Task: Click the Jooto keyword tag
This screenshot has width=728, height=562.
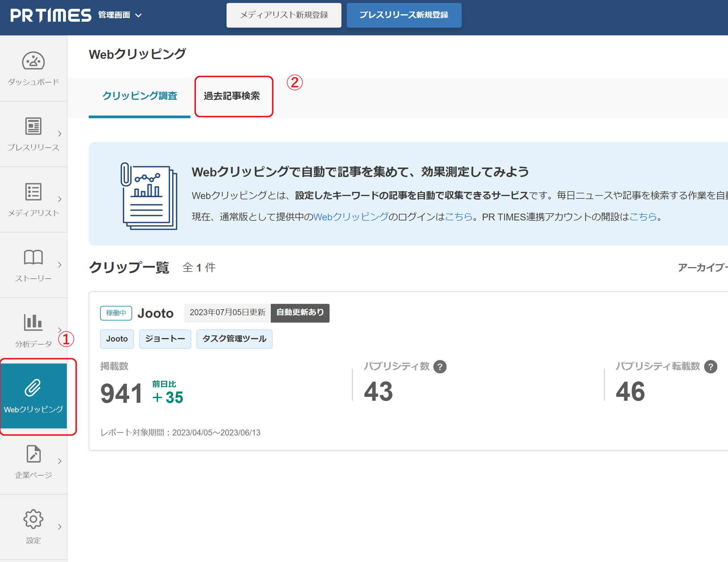Action: point(117,339)
